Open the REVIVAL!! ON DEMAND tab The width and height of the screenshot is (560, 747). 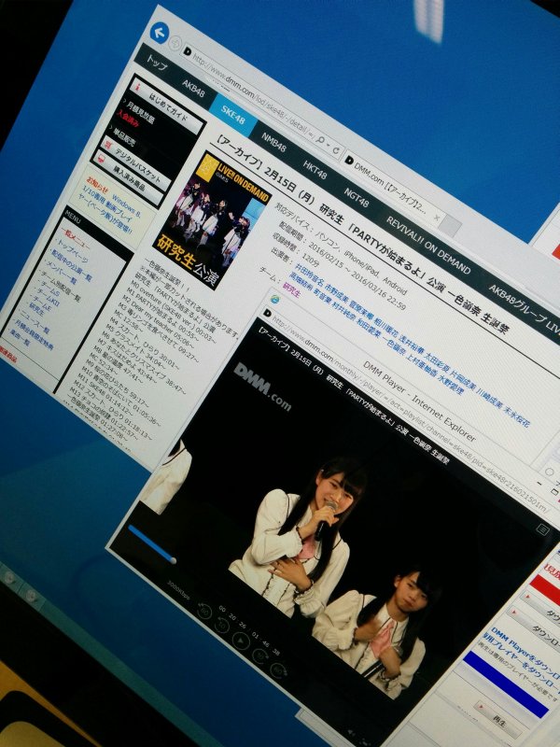[428, 245]
